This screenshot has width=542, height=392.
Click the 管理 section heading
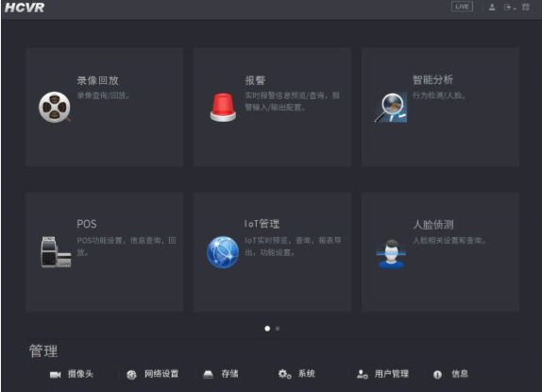43,350
